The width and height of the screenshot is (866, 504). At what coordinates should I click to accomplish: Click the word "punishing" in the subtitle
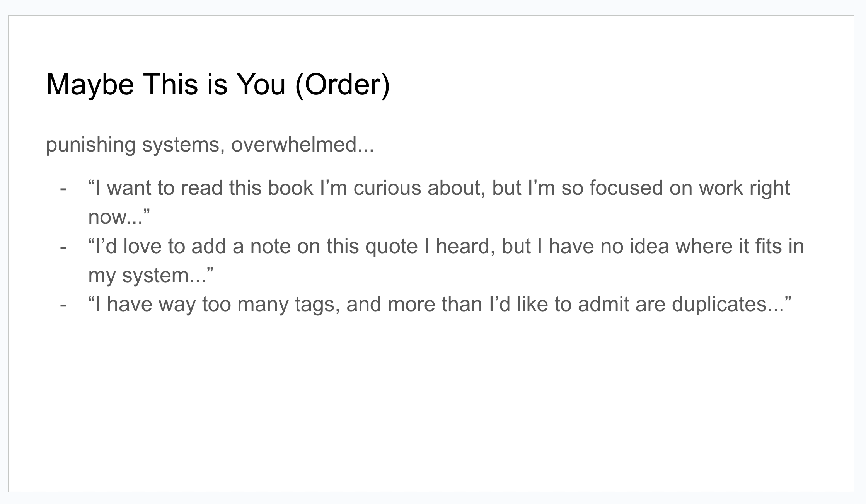[90, 145]
